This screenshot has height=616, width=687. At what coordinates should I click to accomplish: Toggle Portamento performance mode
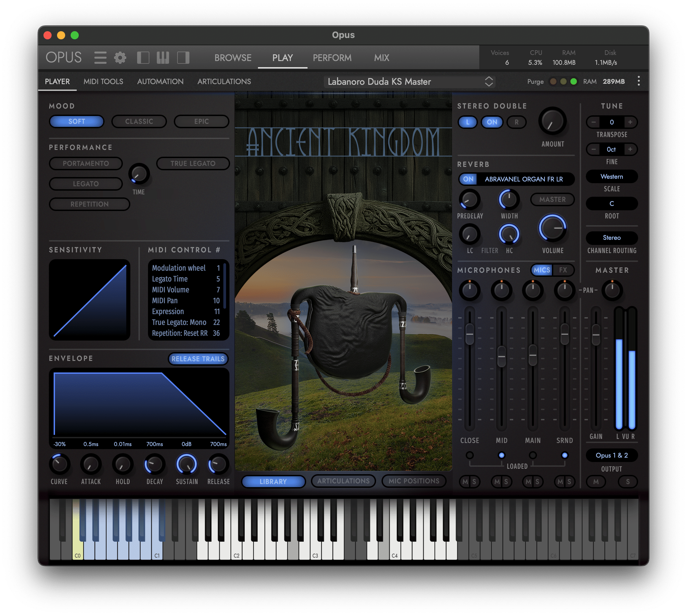pos(86,163)
